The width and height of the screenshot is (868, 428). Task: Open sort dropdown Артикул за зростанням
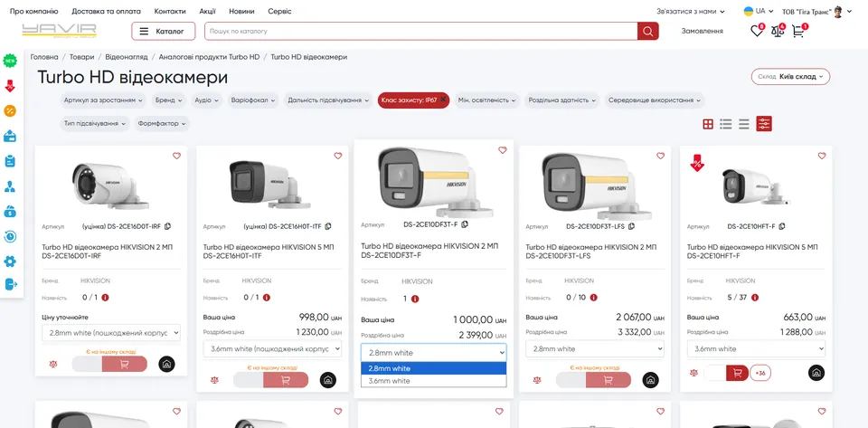pos(103,100)
